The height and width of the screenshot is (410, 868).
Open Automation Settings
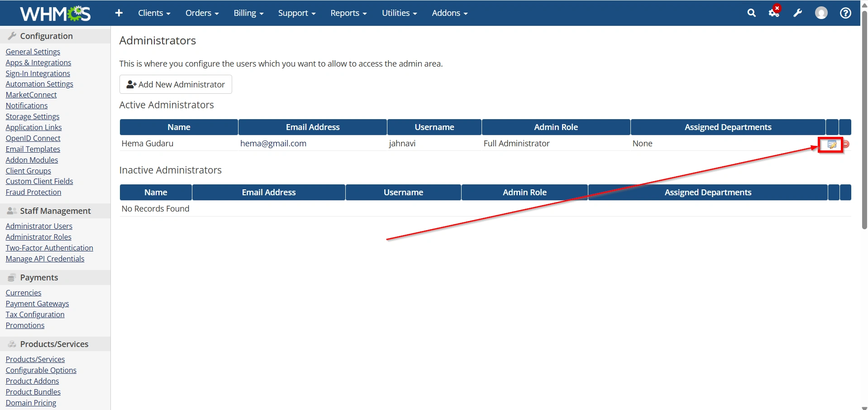point(39,84)
